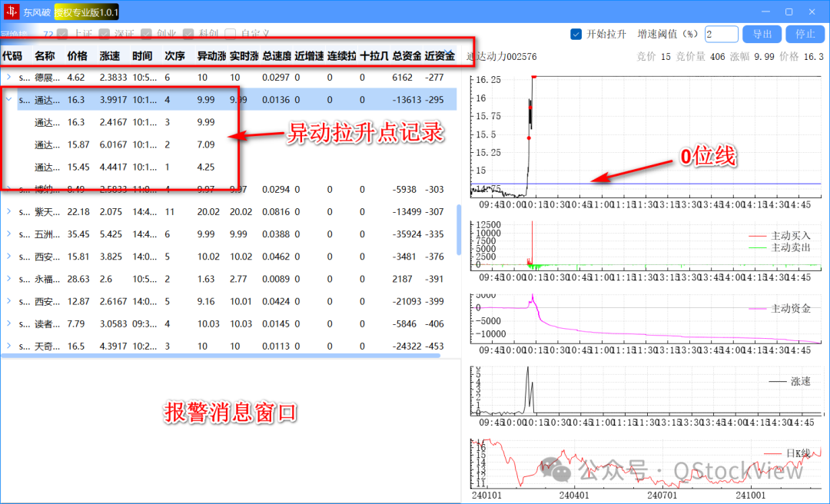
Task: Click the 实时涨 column header
Action: [x=244, y=56]
